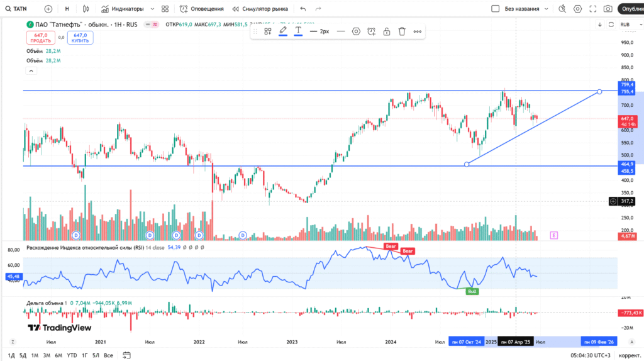
Task: Click the RSI indicator title in its legend
Action: click(86, 248)
